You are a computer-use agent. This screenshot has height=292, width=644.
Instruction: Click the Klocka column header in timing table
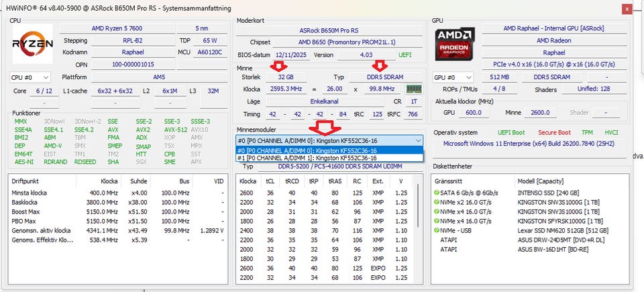click(x=248, y=181)
